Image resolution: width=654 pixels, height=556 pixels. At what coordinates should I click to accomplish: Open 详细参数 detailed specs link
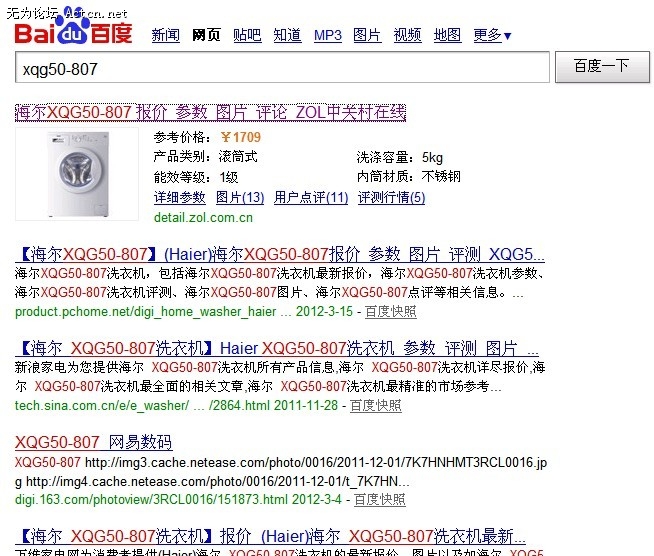coord(179,198)
